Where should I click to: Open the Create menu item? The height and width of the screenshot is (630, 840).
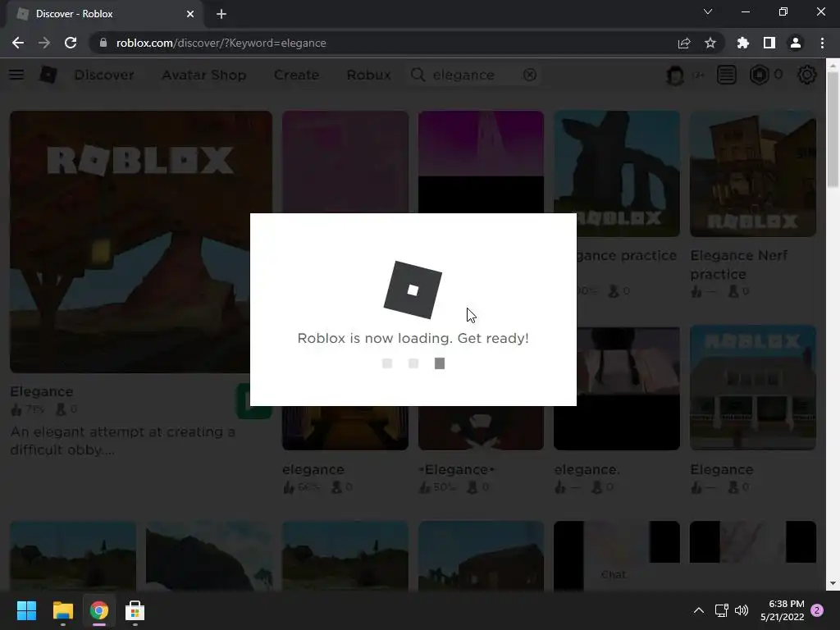coord(296,75)
